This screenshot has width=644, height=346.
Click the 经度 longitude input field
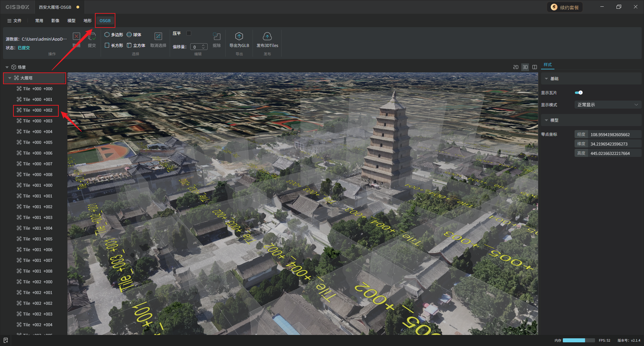614,134
